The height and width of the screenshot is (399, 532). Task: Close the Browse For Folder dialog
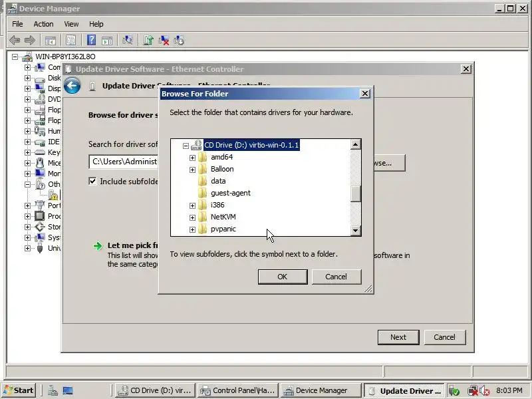(x=364, y=94)
